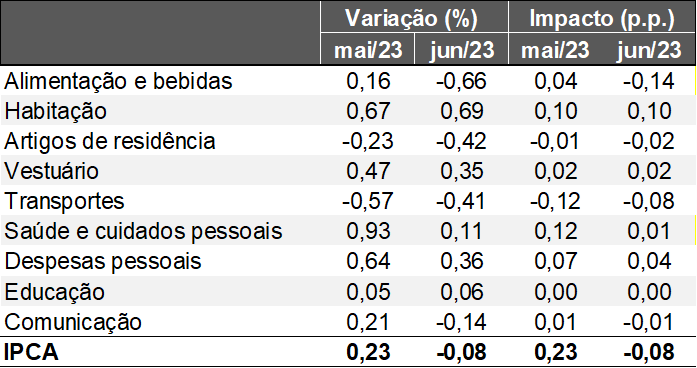Click the IPCA -0,08 jun/23 impact total
This screenshot has width=697, height=368.
pyautogui.click(x=649, y=352)
